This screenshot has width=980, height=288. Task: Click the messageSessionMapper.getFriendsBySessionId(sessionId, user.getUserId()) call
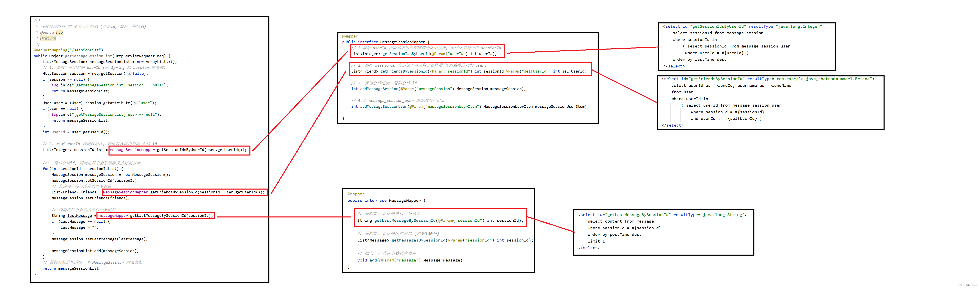pyautogui.click(x=184, y=192)
